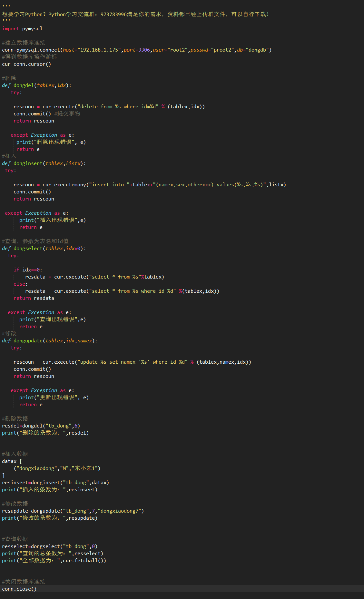The height and width of the screenshot is (599, 364).
Task: Click the print("更新出现错误", e) line
Action: coord(54,398)
